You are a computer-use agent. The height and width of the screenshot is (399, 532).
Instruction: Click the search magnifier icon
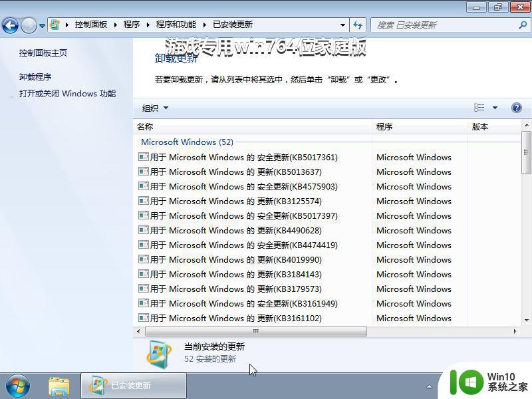click(522, 25)
